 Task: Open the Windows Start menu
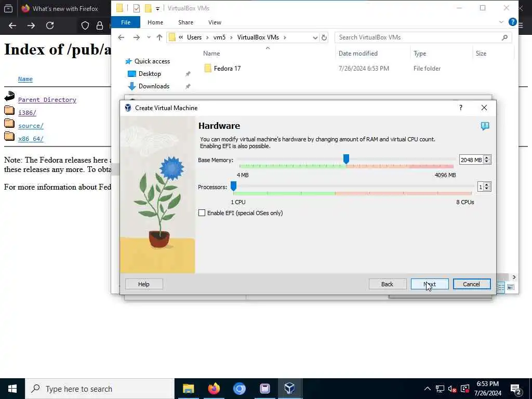[x=12, y=389]
